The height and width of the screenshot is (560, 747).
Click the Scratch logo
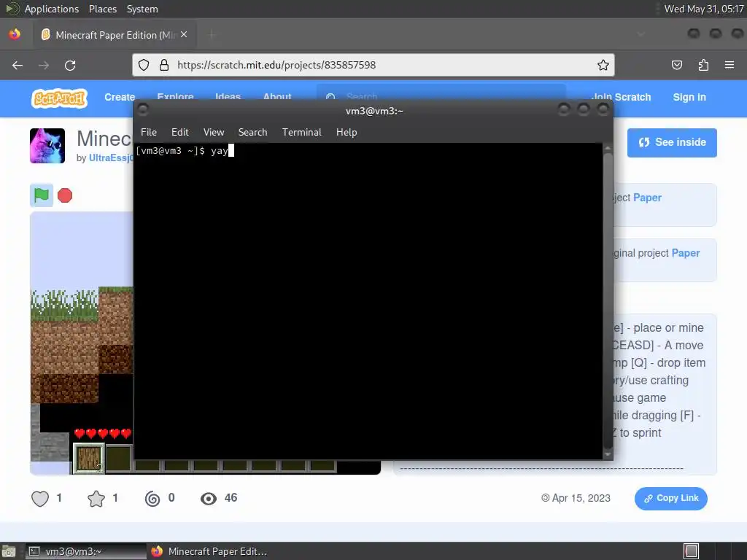[60, 98]
